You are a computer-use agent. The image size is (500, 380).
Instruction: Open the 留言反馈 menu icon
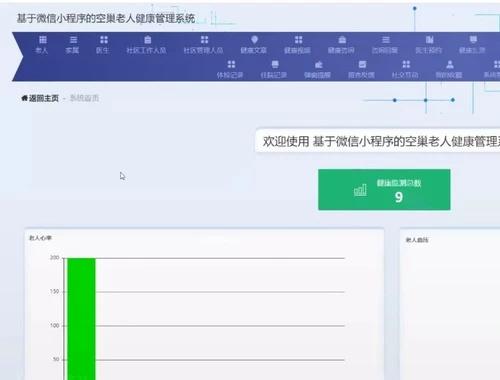coord(362,64)
